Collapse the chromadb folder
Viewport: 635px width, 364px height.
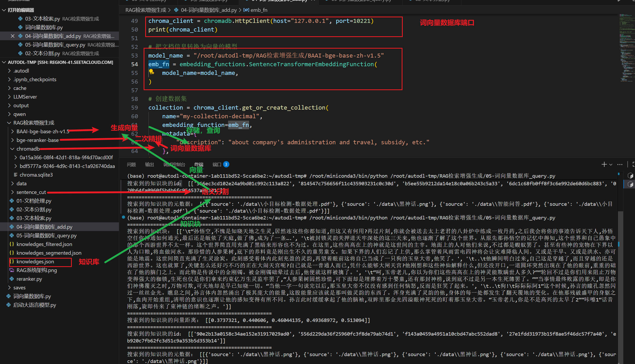(12, 149)
